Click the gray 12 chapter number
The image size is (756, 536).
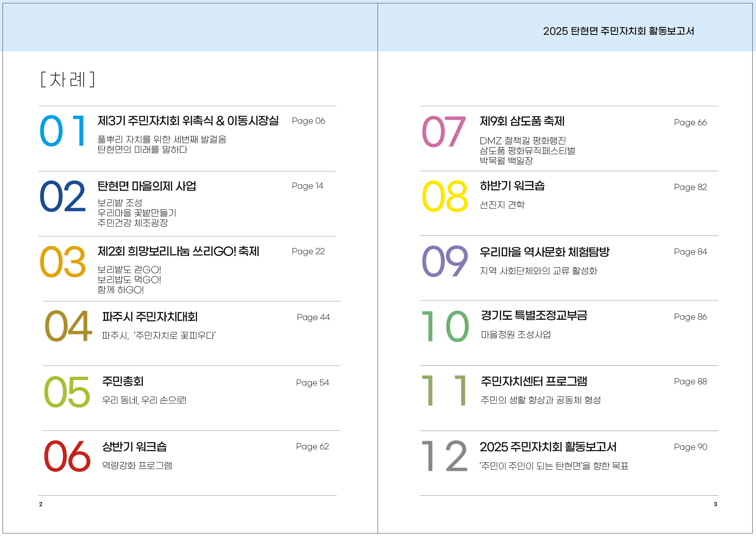445,456
